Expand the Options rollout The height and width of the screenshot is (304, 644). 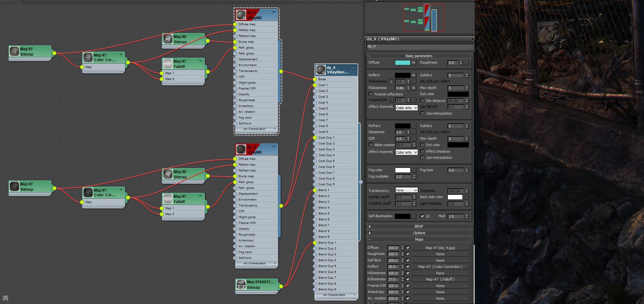click(419, 233)
